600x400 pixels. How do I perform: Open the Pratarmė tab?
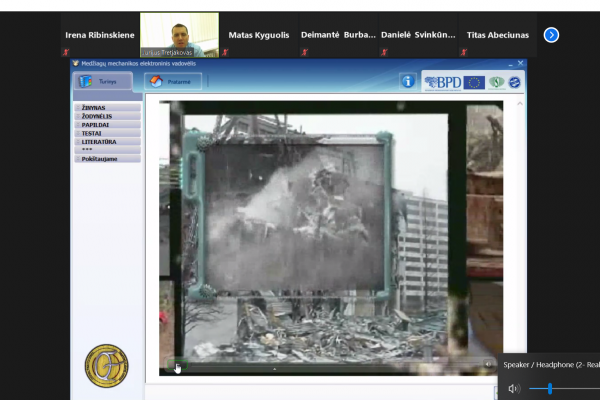[x=173, y=82]
